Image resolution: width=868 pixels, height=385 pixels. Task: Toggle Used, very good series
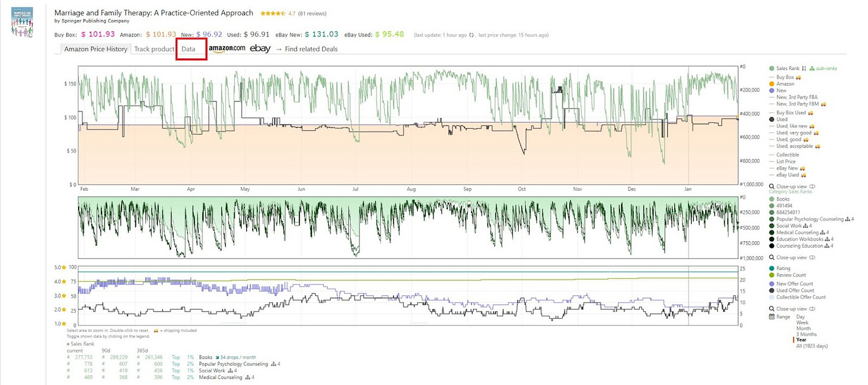point(794,133)
